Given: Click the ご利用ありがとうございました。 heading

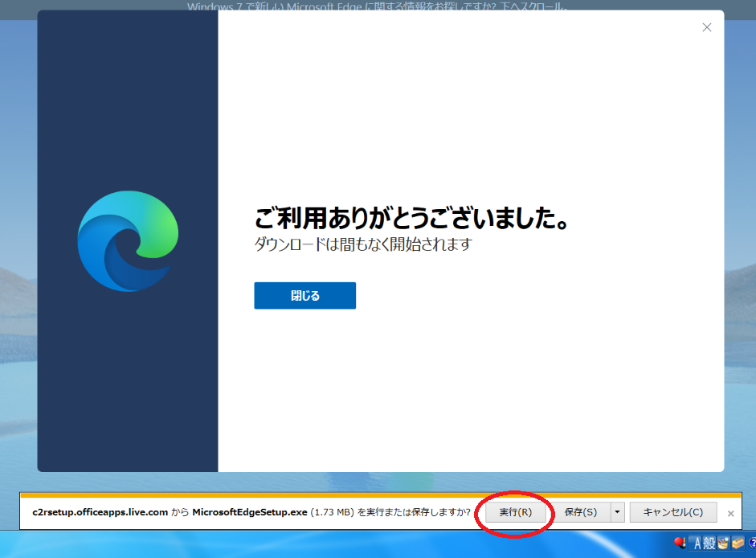Looking at the screenshot, I should click(x=412, y=218).
